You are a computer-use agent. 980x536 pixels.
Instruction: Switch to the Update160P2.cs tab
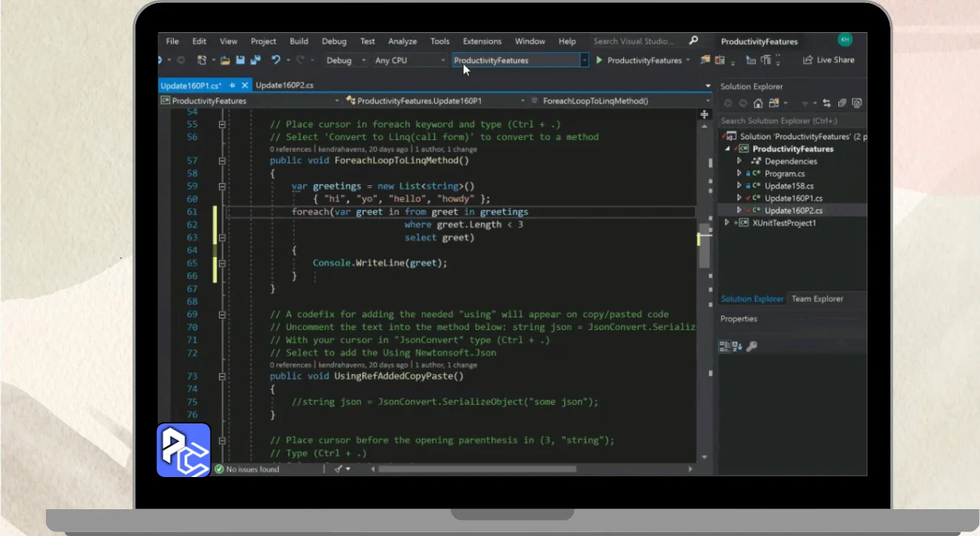pos(284,86)
